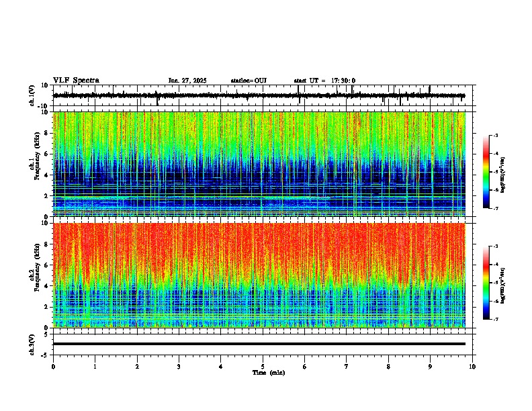Click the ch.2 colorbar log(PSD) unit label

[503, 285]
